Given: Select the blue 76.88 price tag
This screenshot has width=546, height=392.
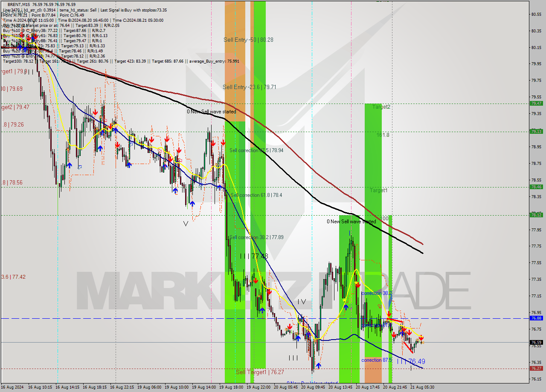Looking at the screenshot, I should pyautogui.click(x=536, y=318).
